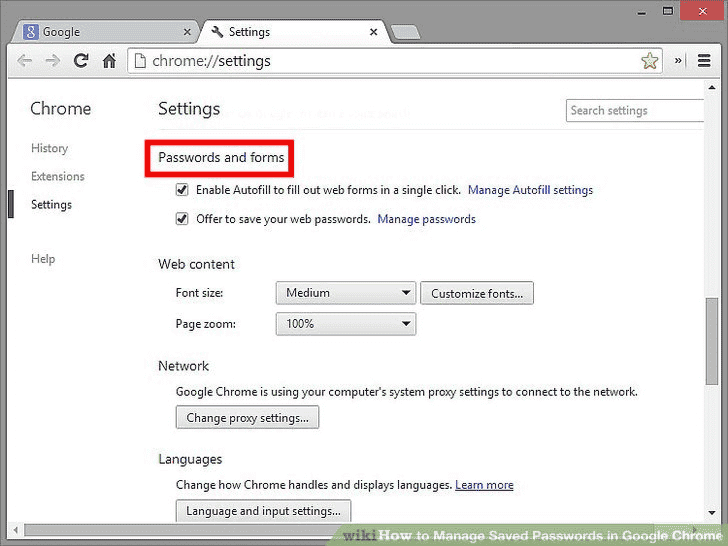The width and height of the screenshot is (728, 546).
Task: Open Manage Autofill settings link
Action: tap(530, 190)
